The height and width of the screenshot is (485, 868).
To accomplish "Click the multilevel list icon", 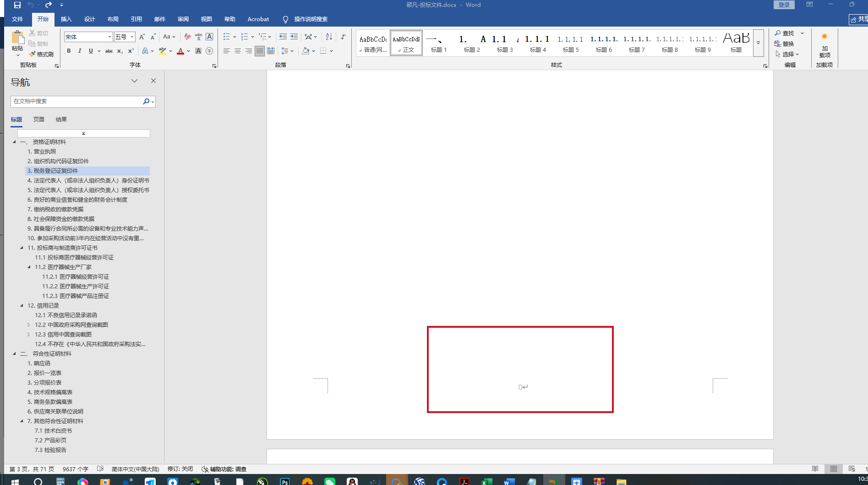I will pyautogui.click(x=262, y=37).
